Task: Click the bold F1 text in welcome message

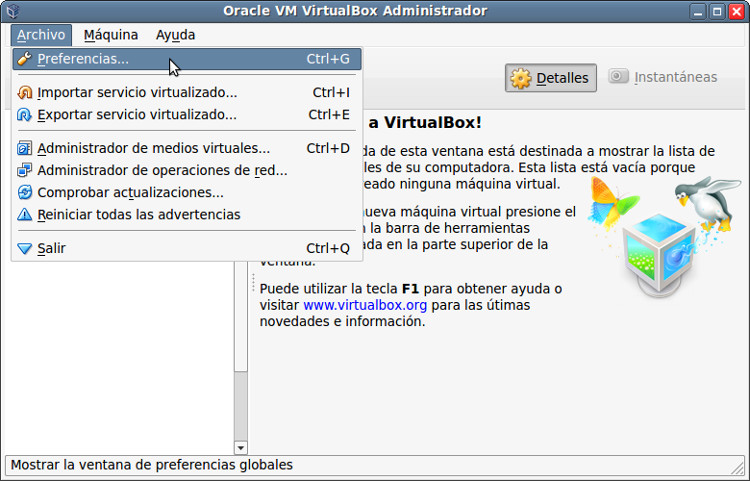Action: coord(410,289)
